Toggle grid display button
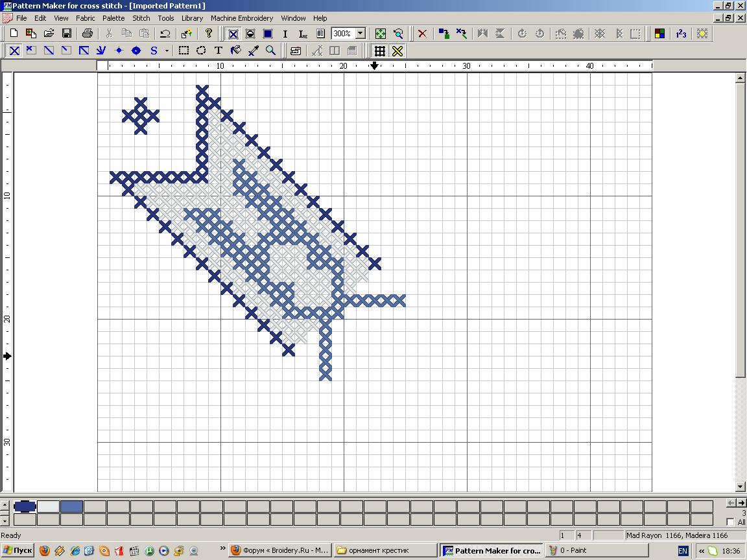This screenshot has width=747, height=560. (380, 51)
